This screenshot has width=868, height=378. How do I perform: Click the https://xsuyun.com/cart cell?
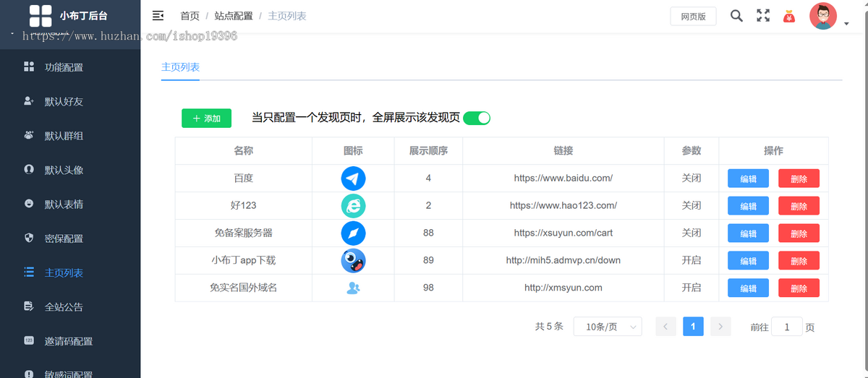point(563,233)
